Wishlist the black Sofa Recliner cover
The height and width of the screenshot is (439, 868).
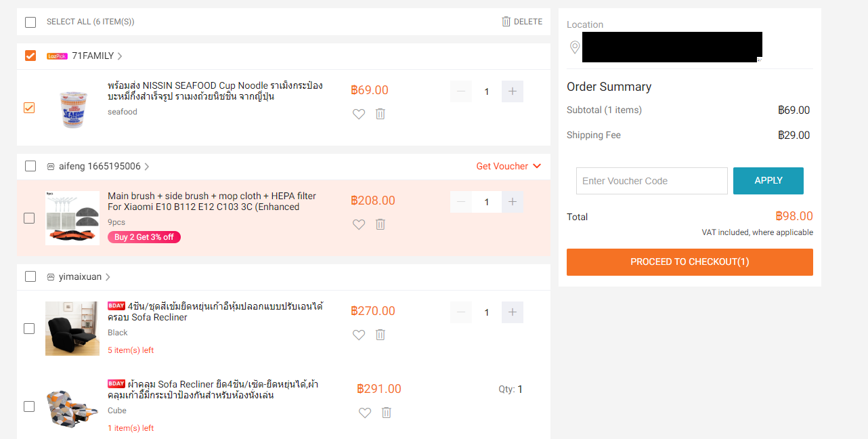(x=359, y=335)
